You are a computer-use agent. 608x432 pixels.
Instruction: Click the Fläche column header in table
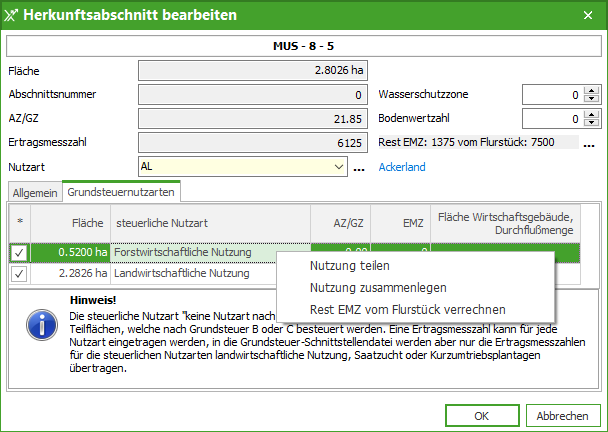(x=71, y=223)
